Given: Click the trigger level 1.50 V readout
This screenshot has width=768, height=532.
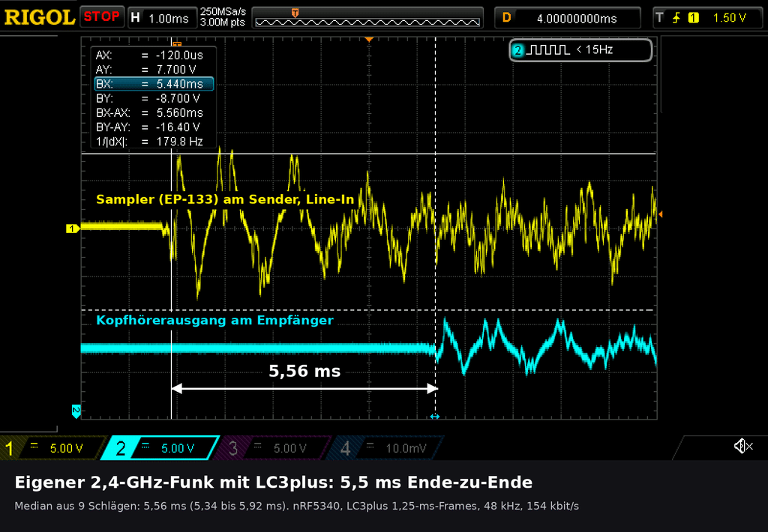Looking at the screenshot, I should 729,18.
